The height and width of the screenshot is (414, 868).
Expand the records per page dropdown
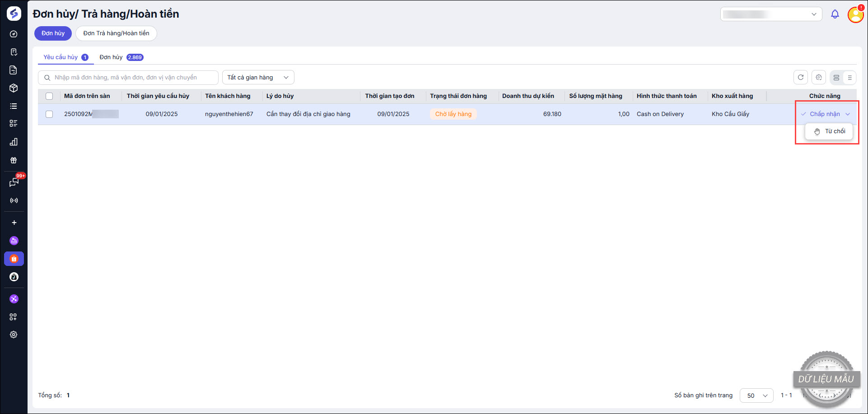coord(756,395)
